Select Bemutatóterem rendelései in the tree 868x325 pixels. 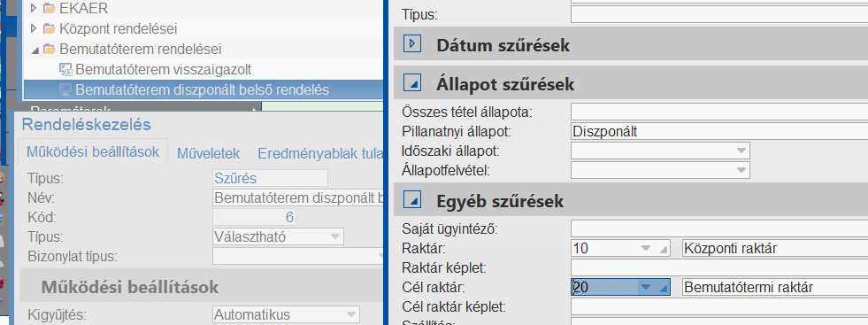pyautogui.click(x=141, y=50)
